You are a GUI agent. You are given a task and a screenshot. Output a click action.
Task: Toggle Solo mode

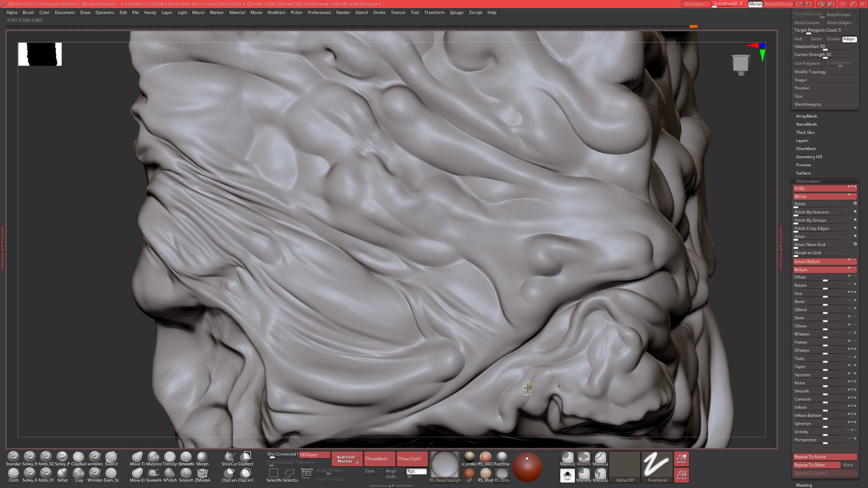coord(567,475)
